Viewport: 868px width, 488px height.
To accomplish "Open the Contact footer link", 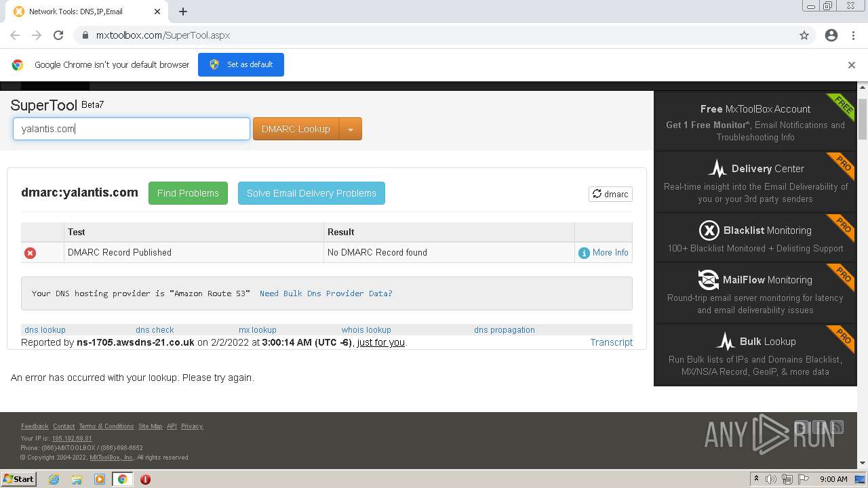I will pyautogui.click(x=64, y=426).
